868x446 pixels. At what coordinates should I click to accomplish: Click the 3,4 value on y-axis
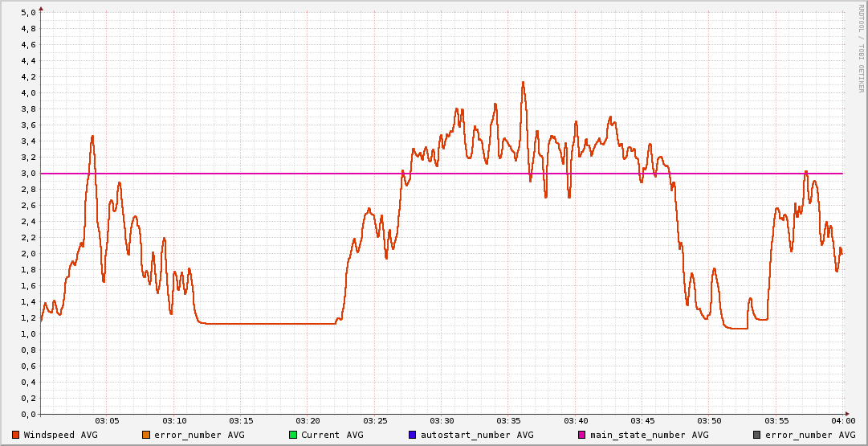[30, 141]
